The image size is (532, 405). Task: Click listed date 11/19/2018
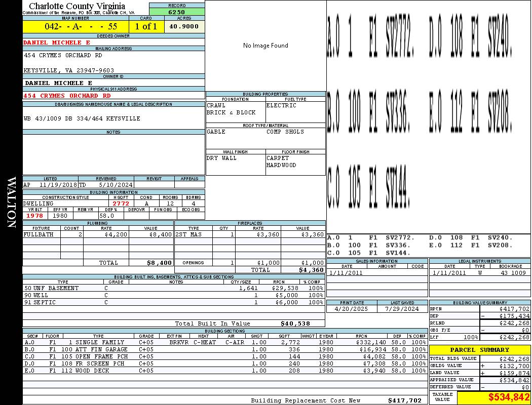tap(58, 185)
